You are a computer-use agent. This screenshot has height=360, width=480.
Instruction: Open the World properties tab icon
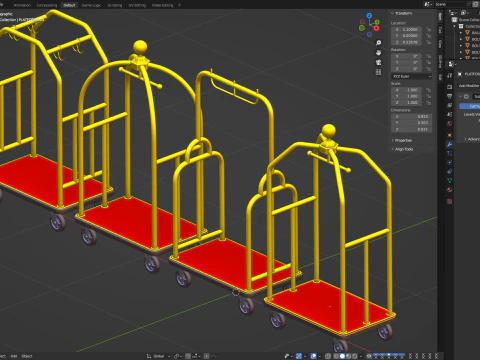click(449, 124)
